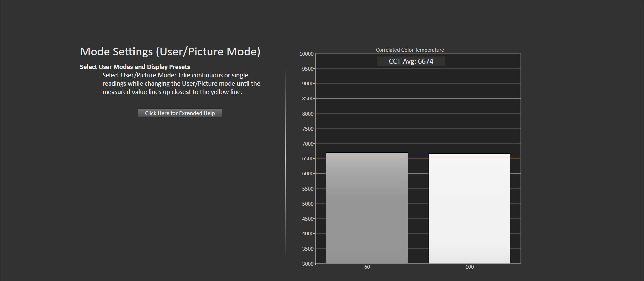Click the 4000 y-axis label
Viewport: 644px width, 281px height.
tap(308, 234)
